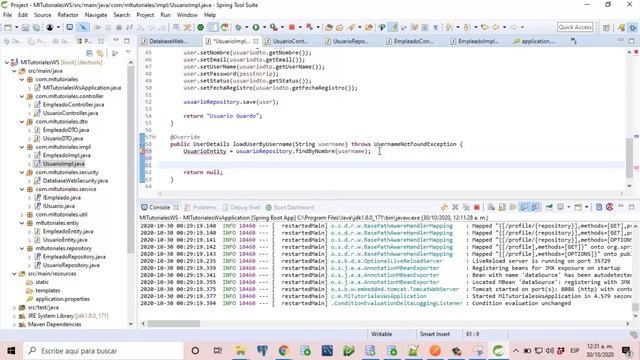This screenshot has width=640, height=360.
Task: Open the Project menu
Action: point(145,15)
